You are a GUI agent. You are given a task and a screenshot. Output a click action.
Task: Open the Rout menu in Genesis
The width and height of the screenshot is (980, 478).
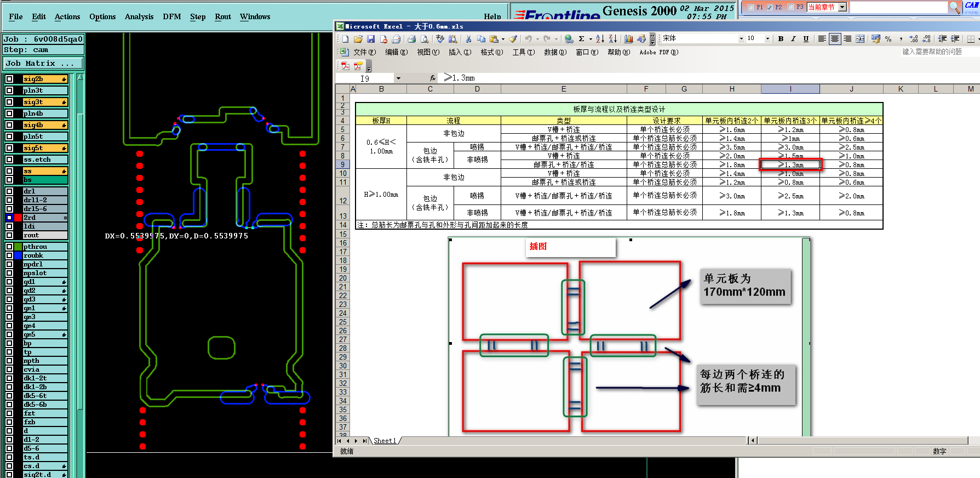click(223, 16)
